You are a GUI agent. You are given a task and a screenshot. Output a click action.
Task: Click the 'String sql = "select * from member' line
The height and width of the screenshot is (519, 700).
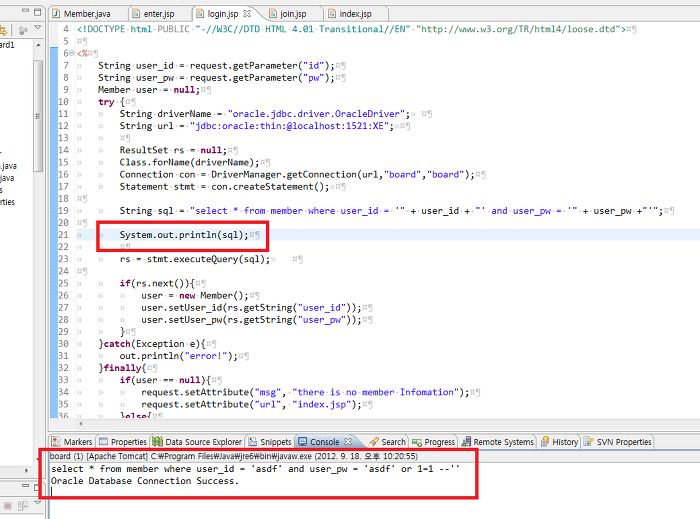[x=391, y=211]
